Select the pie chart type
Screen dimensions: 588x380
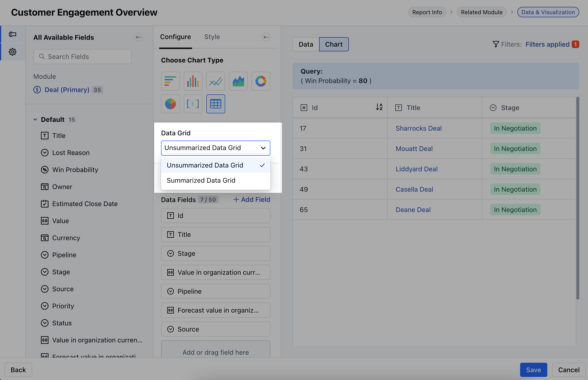tap(170, 104)
